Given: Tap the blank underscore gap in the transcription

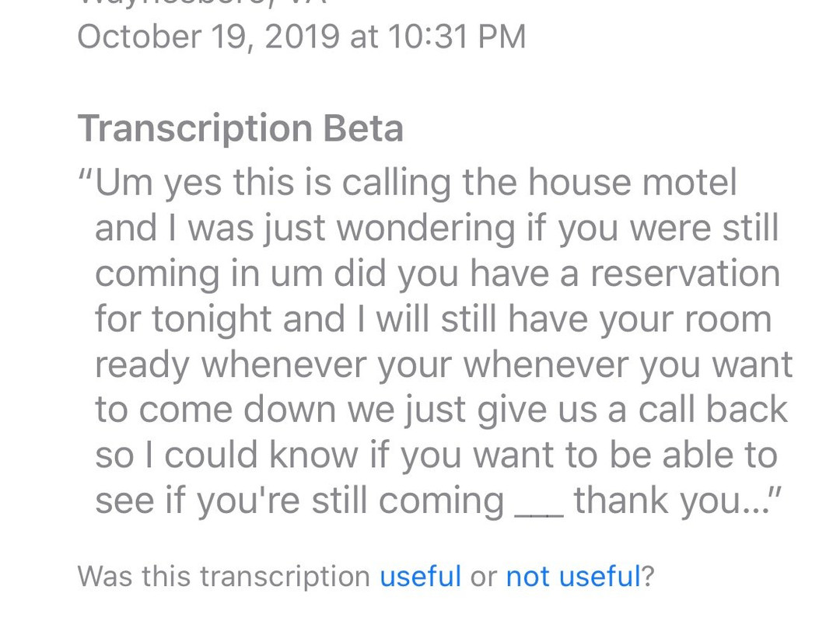Looking at the screenshot, I should coord(539,501).
